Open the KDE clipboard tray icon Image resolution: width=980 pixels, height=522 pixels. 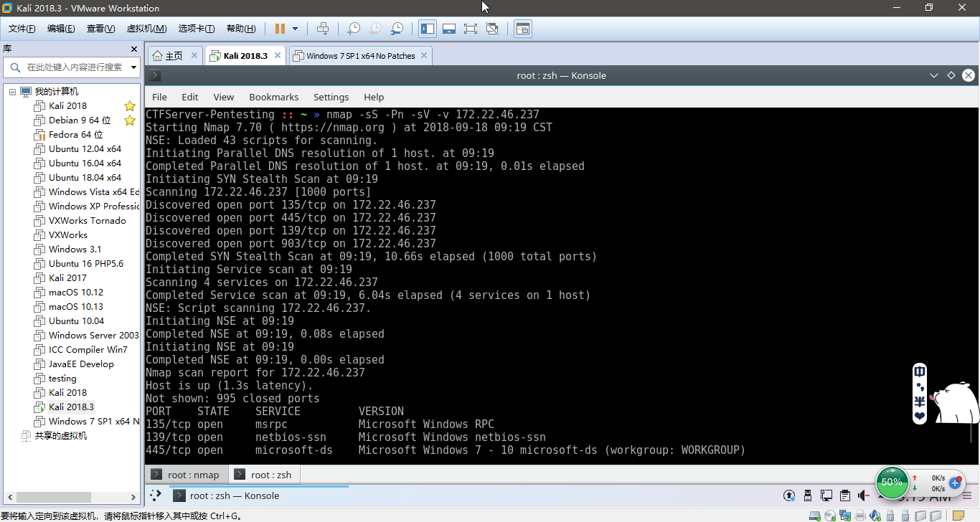(845, 495)
